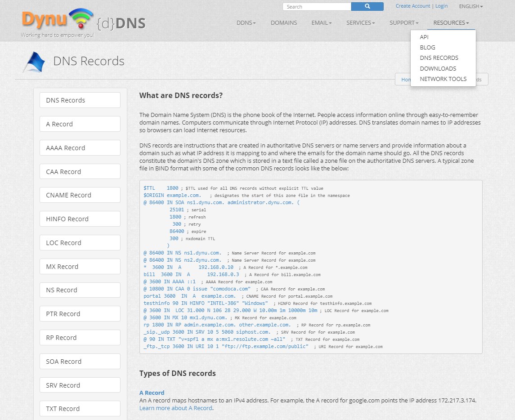Open the Login link
The width and height of the screenshot is (515, 420).
[x=441, y=6]
